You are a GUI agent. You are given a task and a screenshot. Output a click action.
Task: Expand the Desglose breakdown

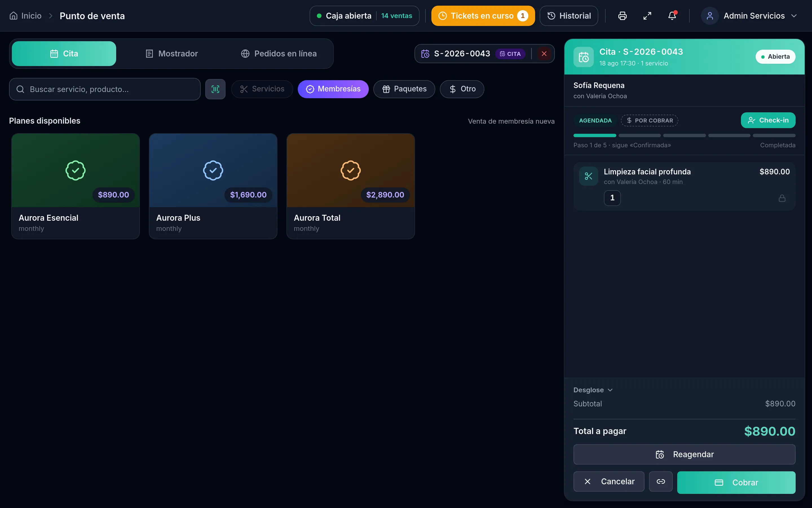[x=593, y=390]
